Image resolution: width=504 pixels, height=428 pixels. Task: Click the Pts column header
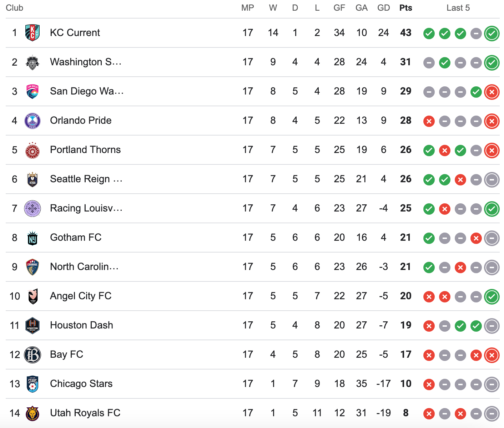pyautogui.click(x=406, y=8)
